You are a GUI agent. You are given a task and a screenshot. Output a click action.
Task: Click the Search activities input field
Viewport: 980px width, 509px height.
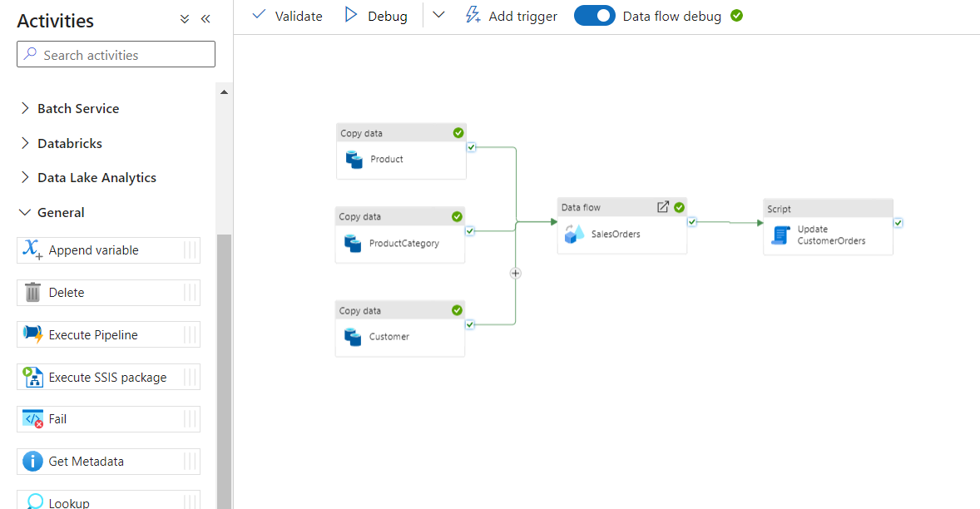[x=116, y=55]
